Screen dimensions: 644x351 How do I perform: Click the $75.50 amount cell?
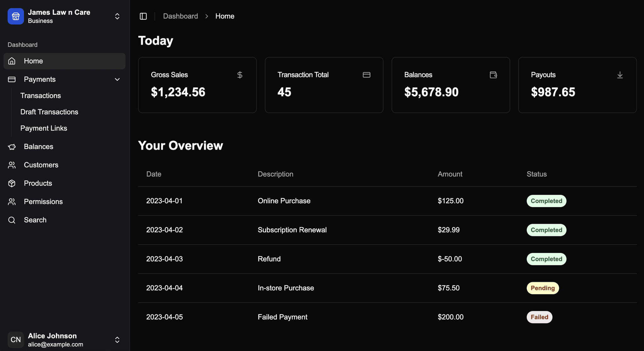[449, 288]
